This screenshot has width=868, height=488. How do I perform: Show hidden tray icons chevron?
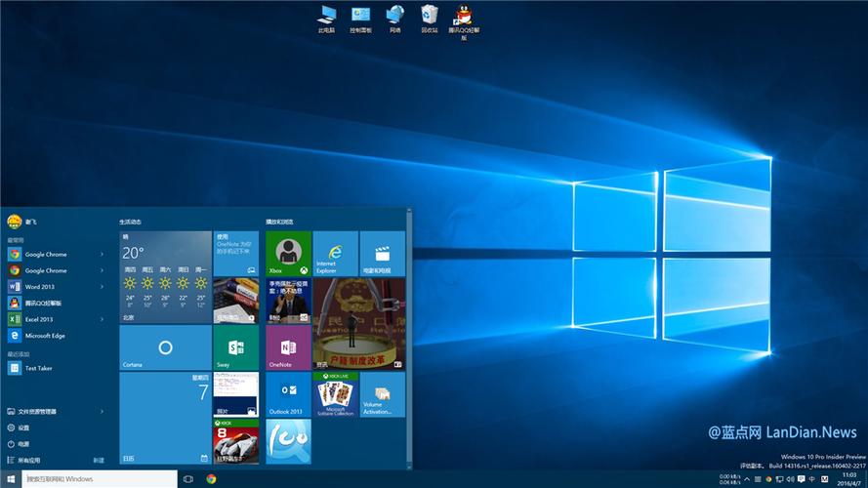[747, 479]
